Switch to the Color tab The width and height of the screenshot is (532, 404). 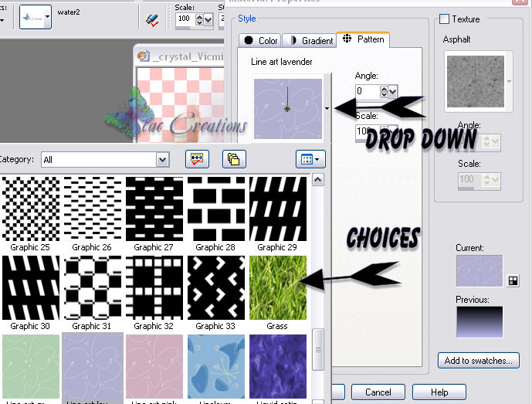click(260, 41)
